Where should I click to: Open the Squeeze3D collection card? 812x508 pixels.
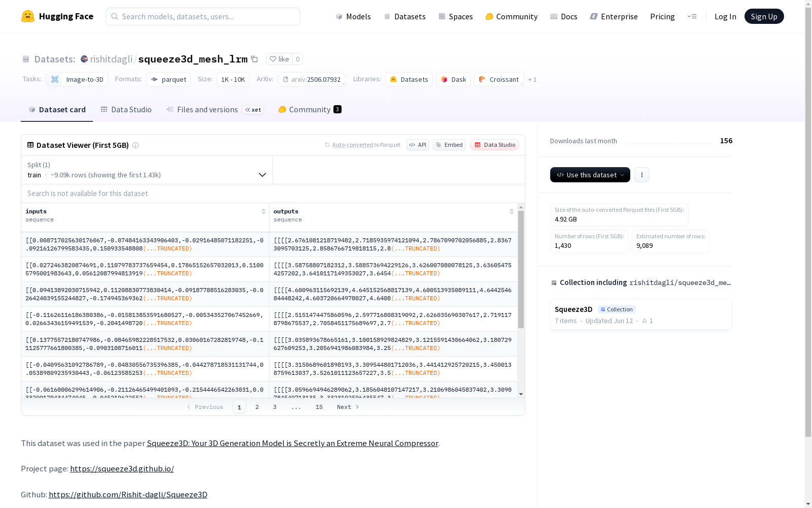pos(641,315)
